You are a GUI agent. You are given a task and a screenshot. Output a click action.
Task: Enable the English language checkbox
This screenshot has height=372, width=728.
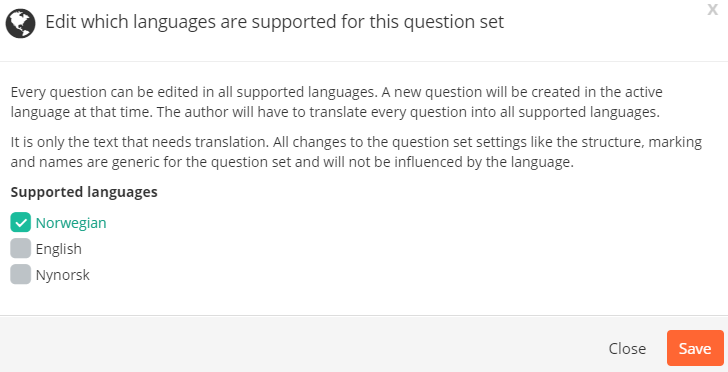20,248
